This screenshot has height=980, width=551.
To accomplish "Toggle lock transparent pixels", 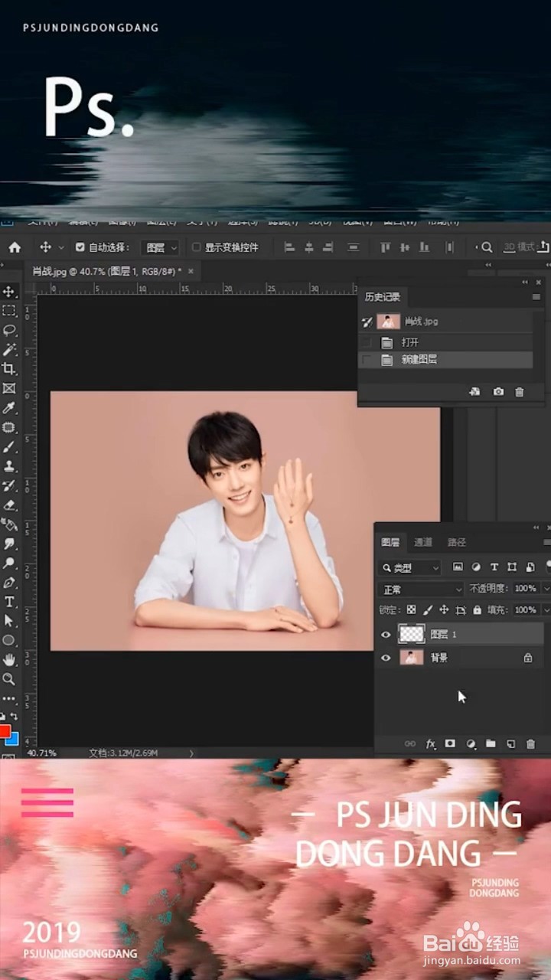I will coord(411,610).
